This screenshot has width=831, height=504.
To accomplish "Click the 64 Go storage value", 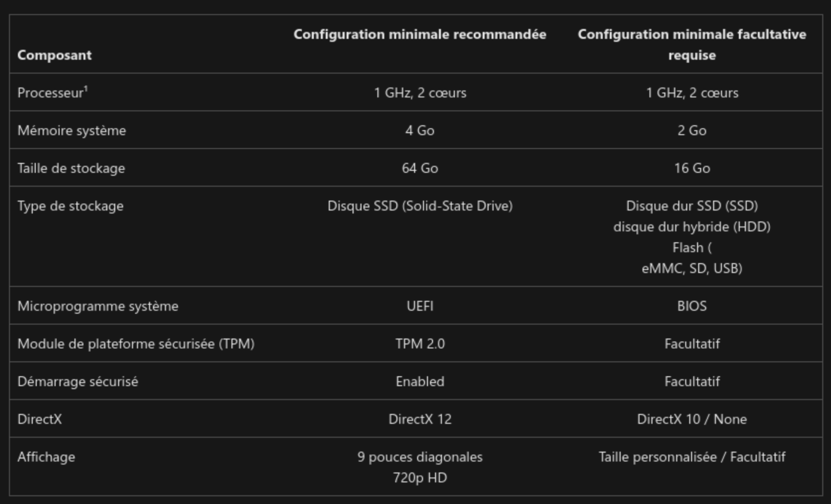I will click(420, 168).
